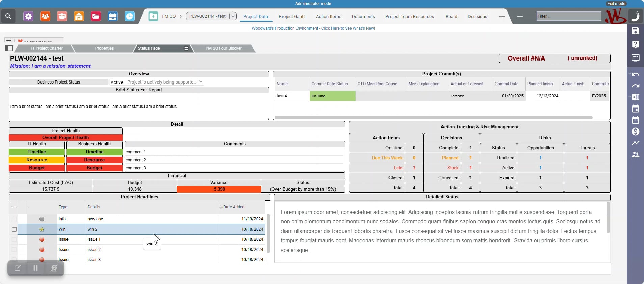Click the redo arrow icon
Image resolution: width=644 pixels, height=284 pixels.
point(636,86)
